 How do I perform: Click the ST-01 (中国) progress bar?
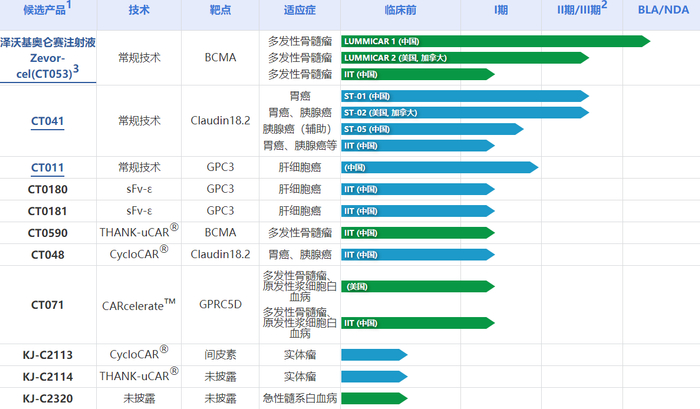(x=465, y=96)
